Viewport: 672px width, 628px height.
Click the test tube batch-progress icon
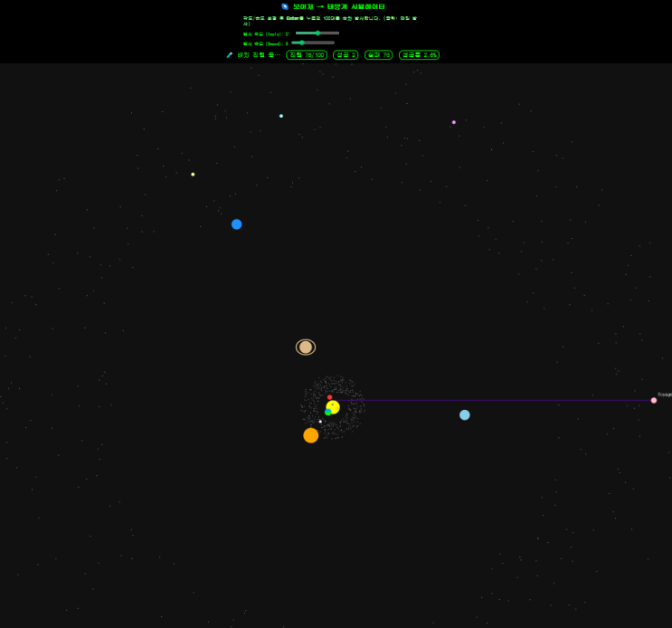(230, 55)
